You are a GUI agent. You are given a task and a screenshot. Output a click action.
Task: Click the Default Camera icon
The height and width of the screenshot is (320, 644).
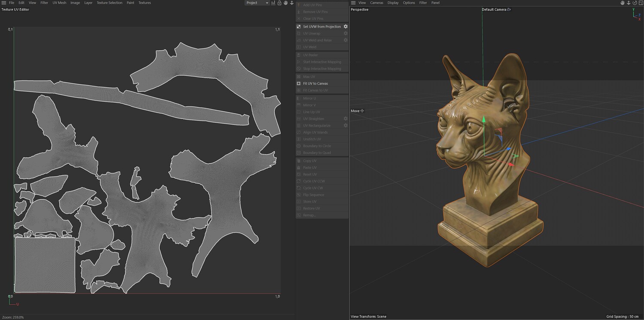tap(509, 9)
